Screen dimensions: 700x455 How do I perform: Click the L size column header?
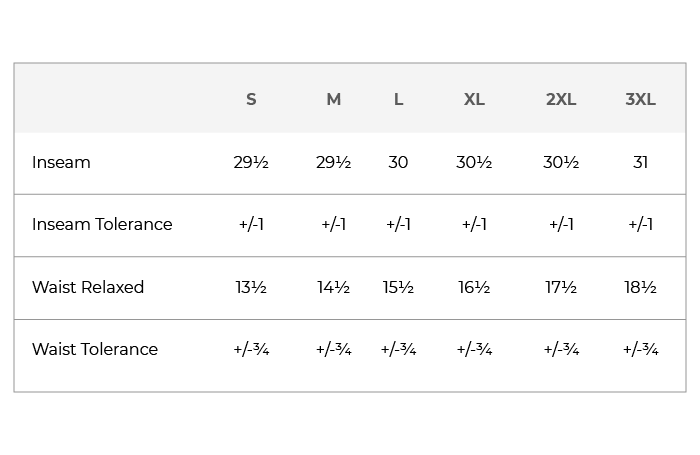point(398,99)
